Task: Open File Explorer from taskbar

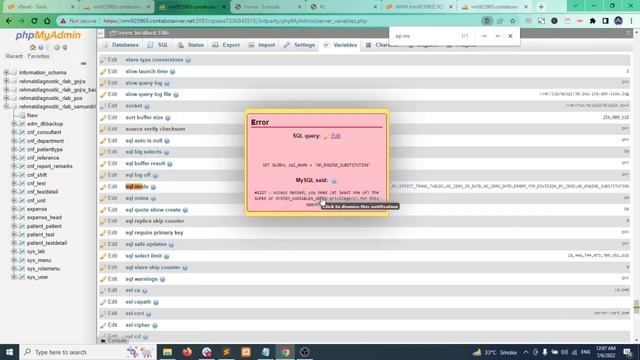Action: tap(167, 352)
